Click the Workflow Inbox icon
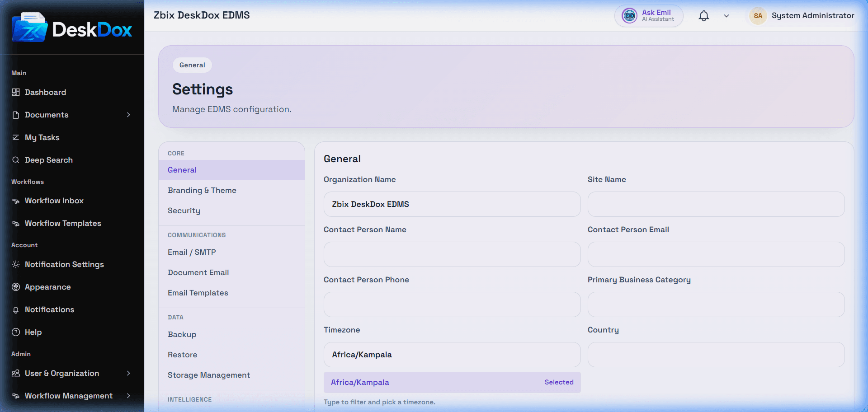Viewport: 868px width, 412px height. [x=16, y=201]
